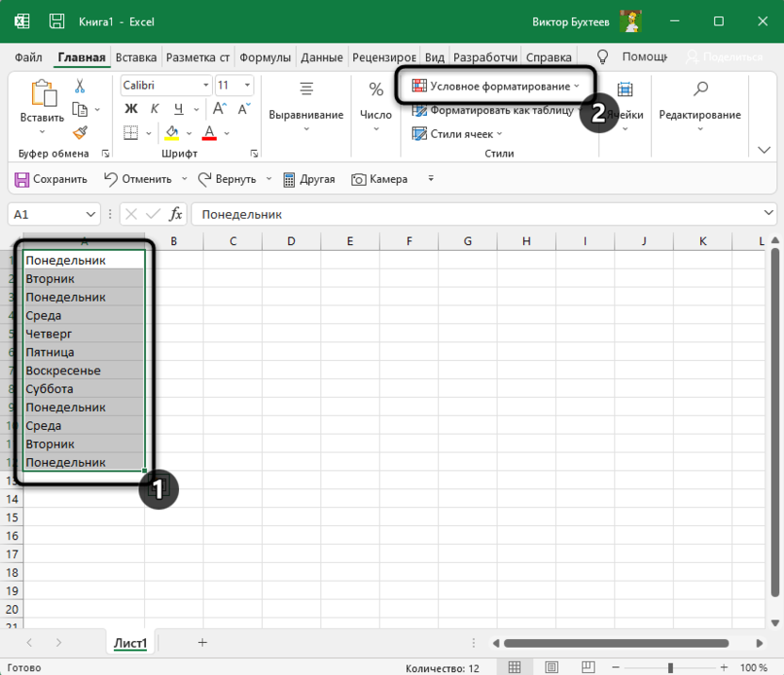Add a new sheet with plus
This screenshot has height=675, width=784.
tap(202, 643)
